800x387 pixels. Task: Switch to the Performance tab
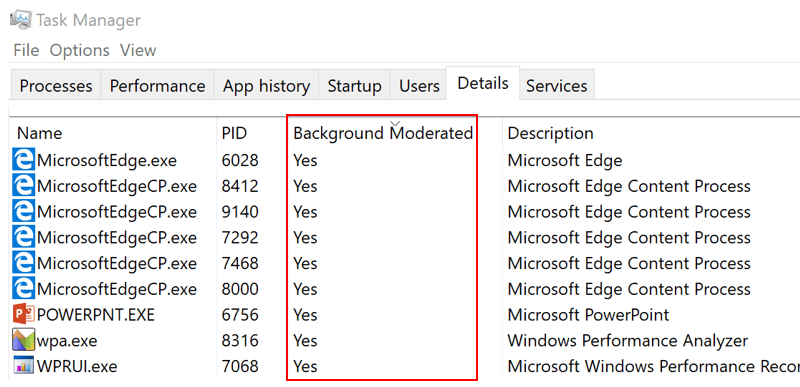click(157, 86)
